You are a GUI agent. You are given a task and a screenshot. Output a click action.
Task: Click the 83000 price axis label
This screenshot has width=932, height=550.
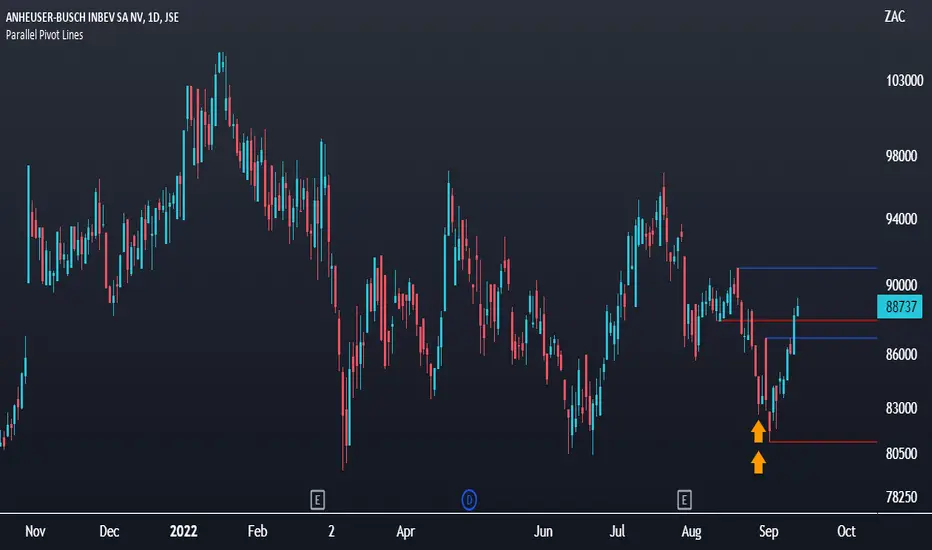[901, 408]
